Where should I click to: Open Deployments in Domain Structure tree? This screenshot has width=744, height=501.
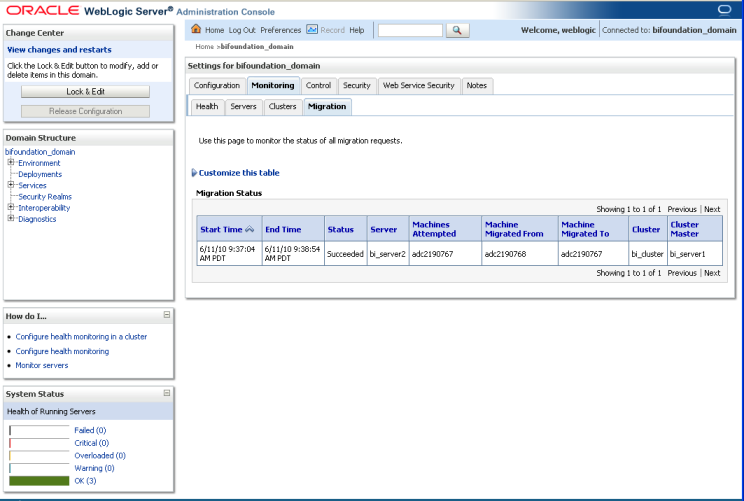click(x=40, y=174)
